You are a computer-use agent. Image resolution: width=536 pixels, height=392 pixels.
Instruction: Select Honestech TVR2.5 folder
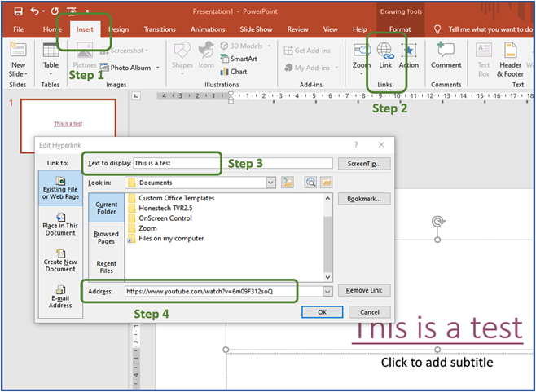point(160,208)
